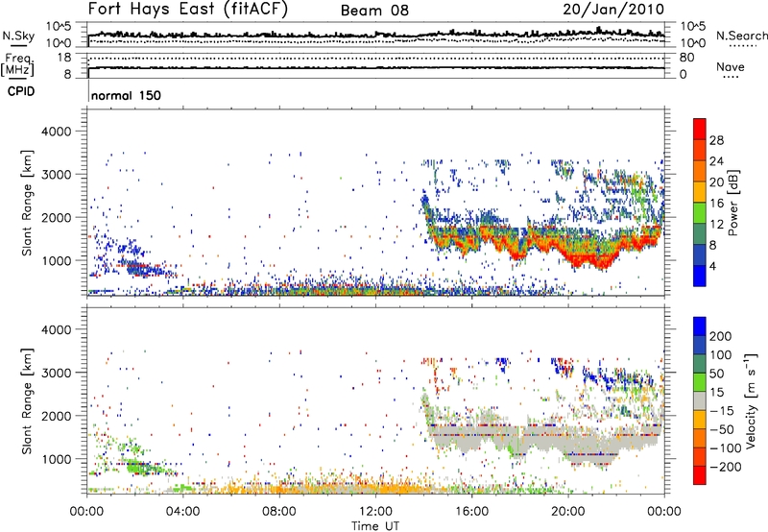Click the '04:00' time tick label
This screenshot has height=532, width=768.
(183, 512)
